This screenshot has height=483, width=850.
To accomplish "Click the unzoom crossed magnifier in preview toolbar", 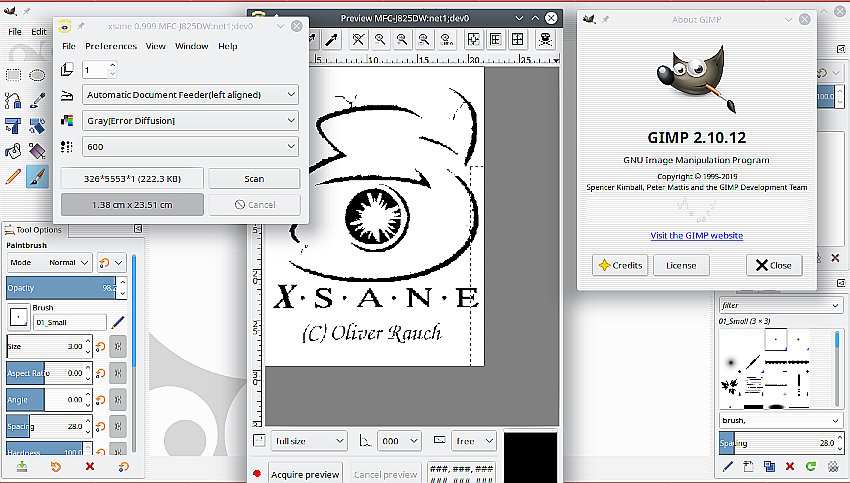I will point(358,40).
